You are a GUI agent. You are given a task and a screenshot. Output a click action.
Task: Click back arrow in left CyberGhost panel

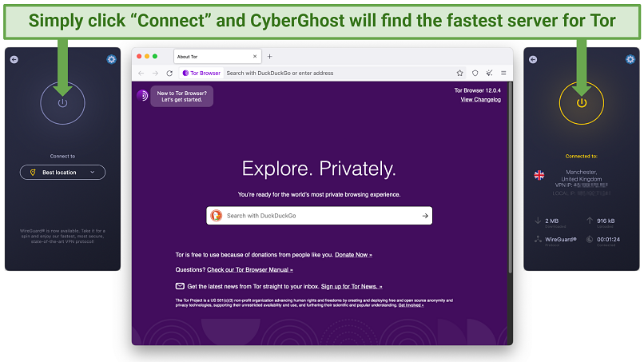pos(14,60)
